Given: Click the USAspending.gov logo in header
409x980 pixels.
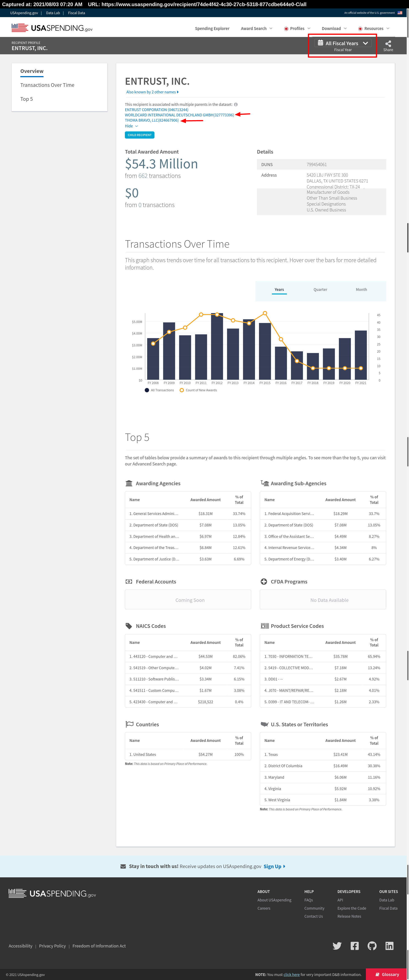Looking at the screenshot, I should tap(52, 28).
